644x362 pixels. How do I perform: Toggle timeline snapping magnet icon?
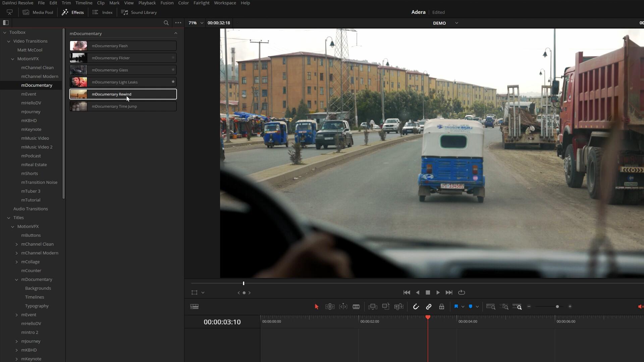416,307
